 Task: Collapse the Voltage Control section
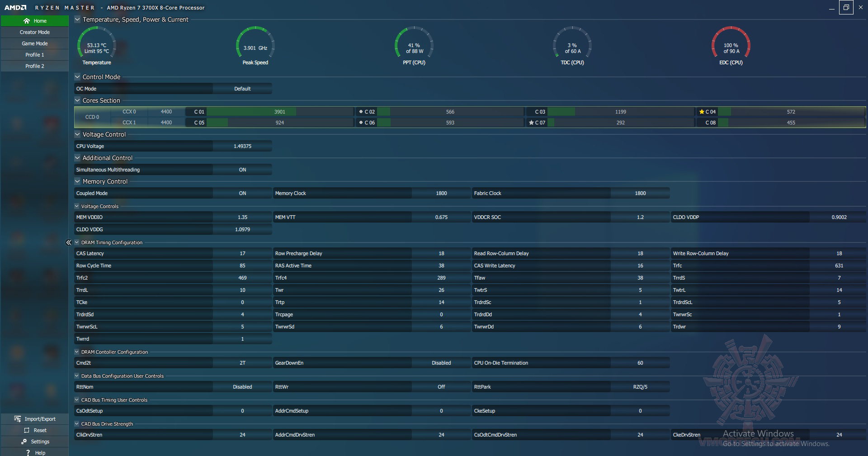tap(77, 134)
